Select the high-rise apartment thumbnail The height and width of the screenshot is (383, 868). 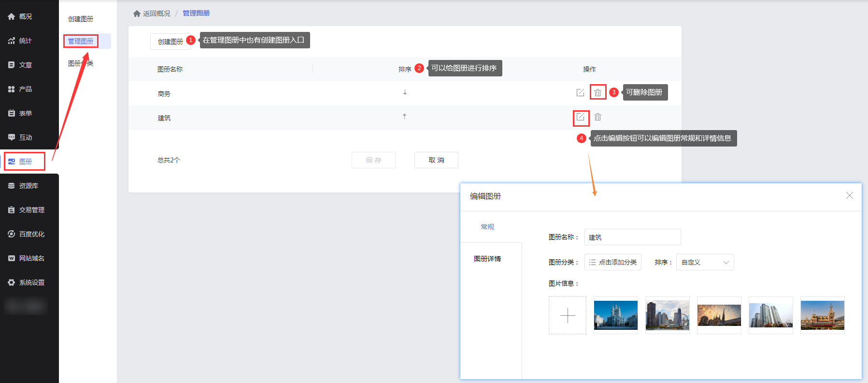771,315
